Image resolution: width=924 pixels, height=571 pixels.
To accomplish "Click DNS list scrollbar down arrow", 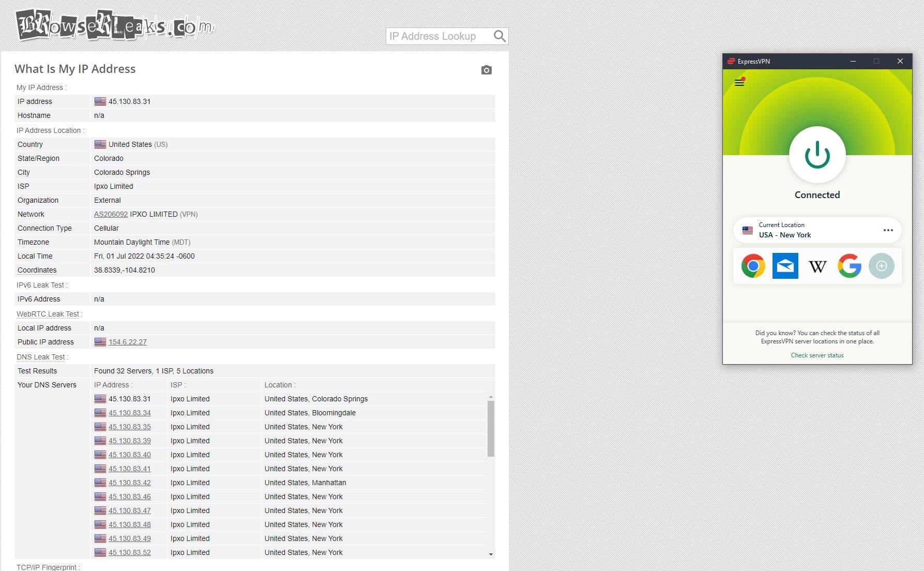I will click(x=491, y=554).
